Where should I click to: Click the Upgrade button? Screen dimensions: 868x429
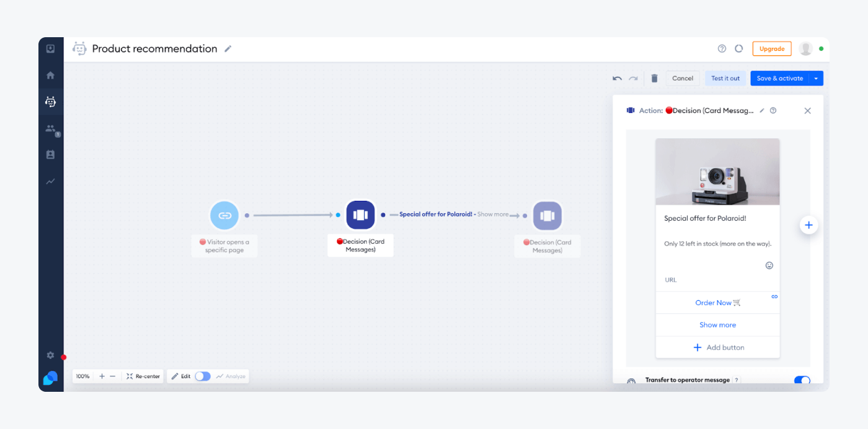(x=771, y=49)
